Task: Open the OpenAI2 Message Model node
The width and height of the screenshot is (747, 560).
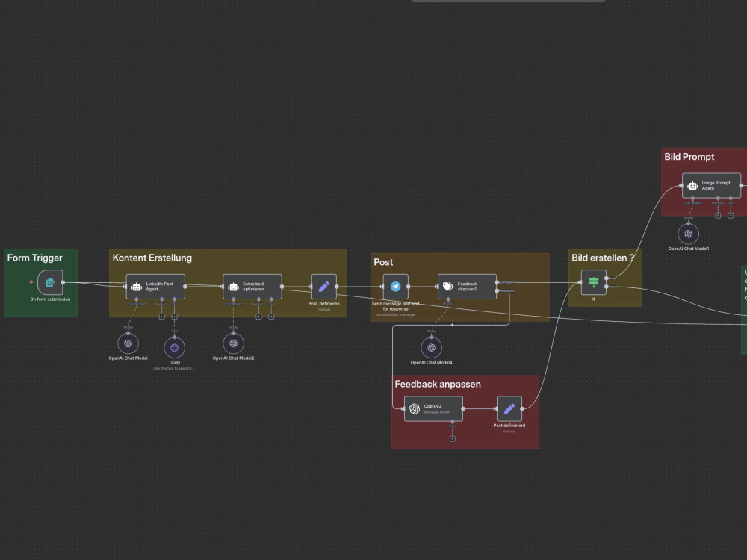Action: tap(433, 408)
